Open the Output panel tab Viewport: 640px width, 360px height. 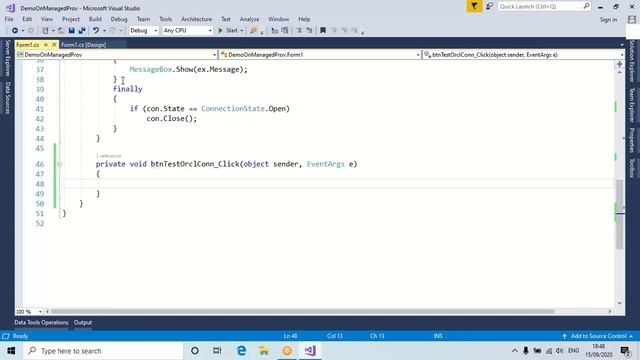(x=83, y=322)
